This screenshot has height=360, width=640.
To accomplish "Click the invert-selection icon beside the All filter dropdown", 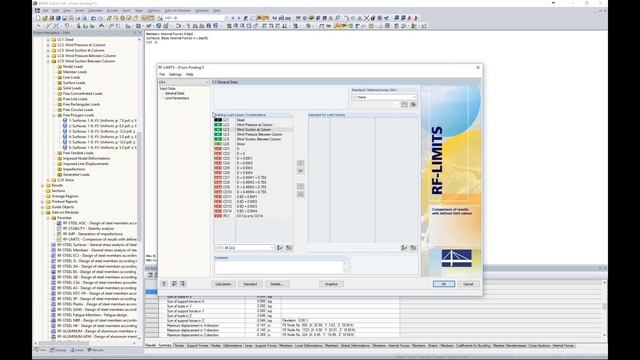I will point(289,248).
